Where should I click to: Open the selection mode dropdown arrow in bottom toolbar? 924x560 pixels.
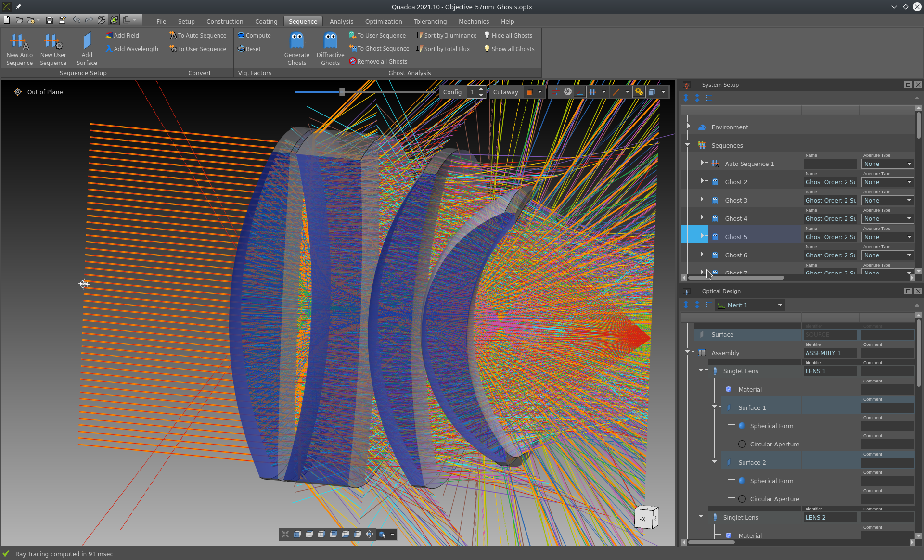[x=392, y=535]
